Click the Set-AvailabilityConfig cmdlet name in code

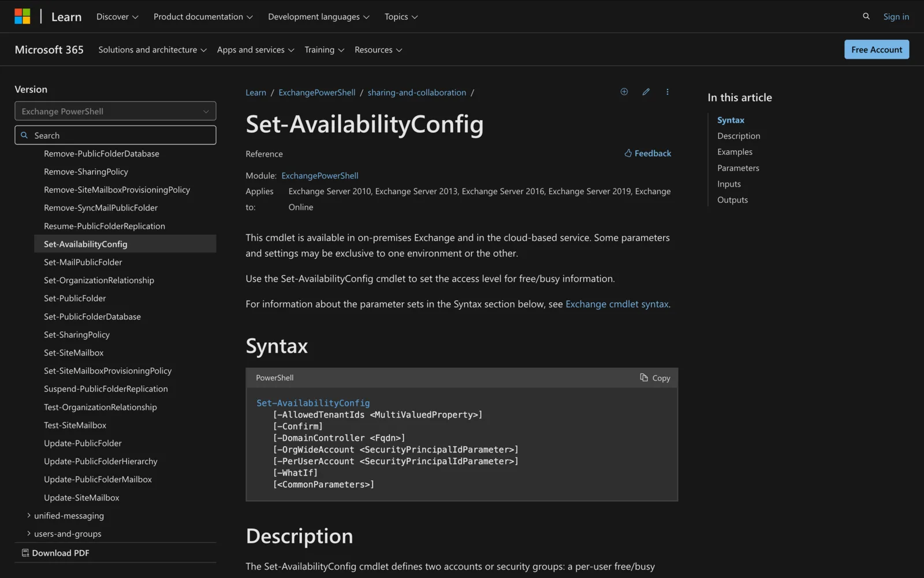(313, 403)
